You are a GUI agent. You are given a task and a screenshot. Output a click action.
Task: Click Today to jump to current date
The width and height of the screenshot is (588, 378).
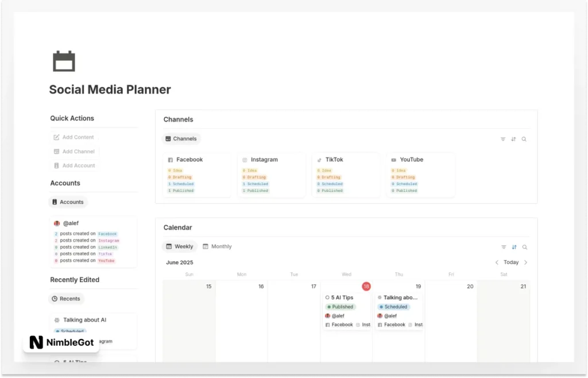511,262
